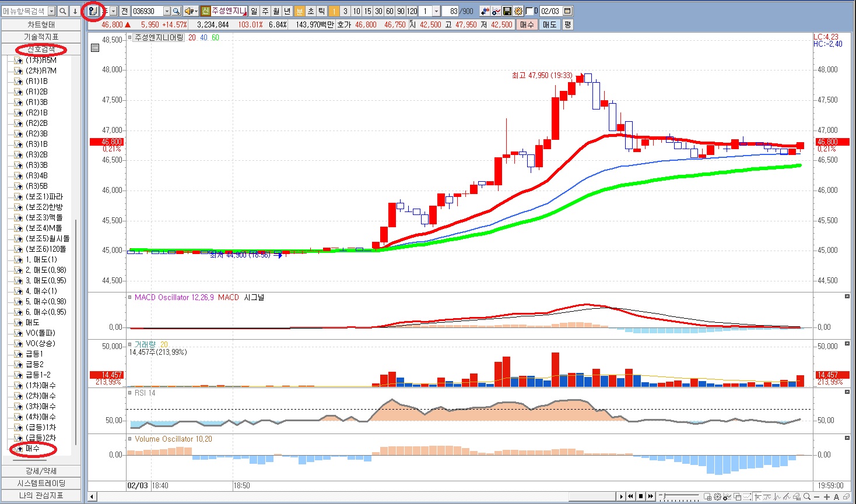Select the 신호검색 panel tab
Viewport: 856px width, 504px height.
tap(41, 49)
